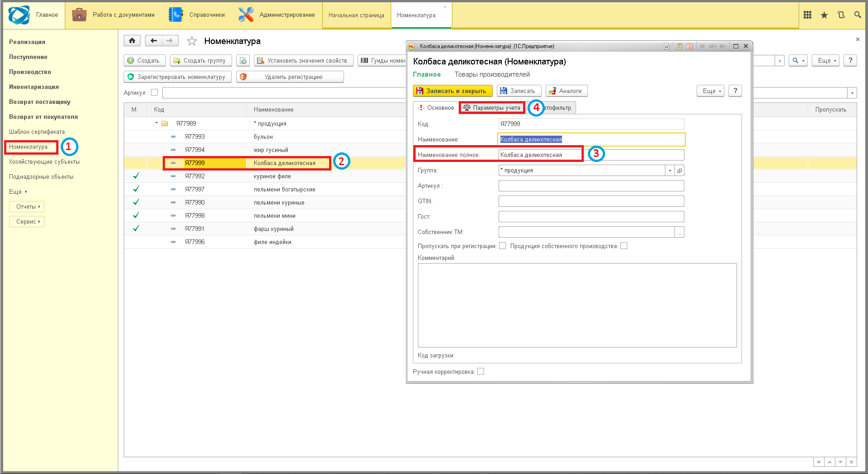
Task: Open Группа field dropdown arrow
Action: click(x=670, y=171)
